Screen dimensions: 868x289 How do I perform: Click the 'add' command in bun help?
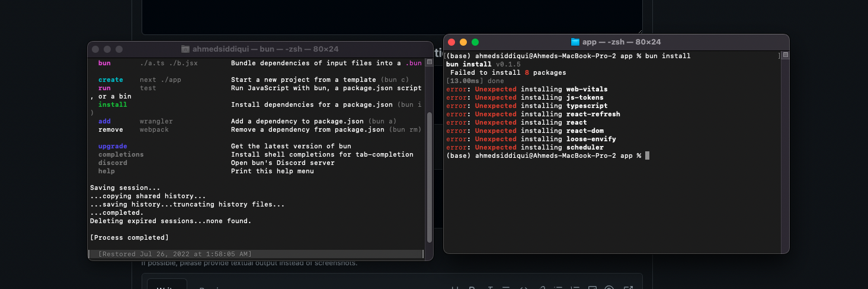coord(104,121)
